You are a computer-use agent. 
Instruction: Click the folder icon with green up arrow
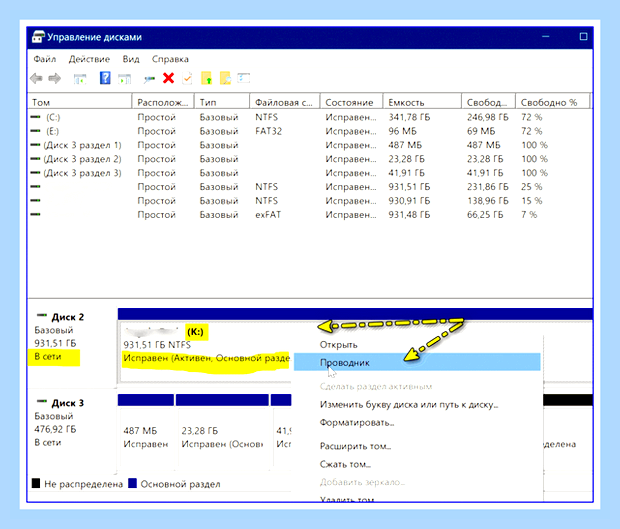[x=206, y=78]
